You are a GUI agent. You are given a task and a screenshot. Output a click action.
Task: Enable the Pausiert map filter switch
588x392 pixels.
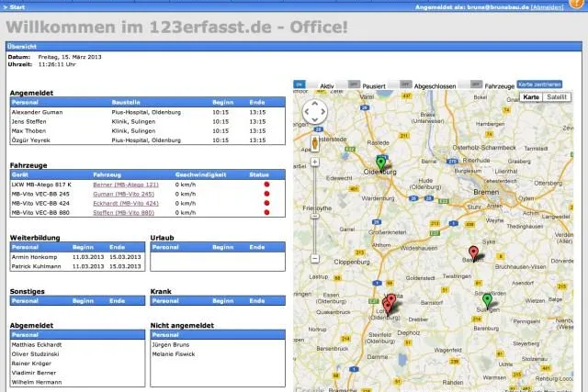(348, 84)
